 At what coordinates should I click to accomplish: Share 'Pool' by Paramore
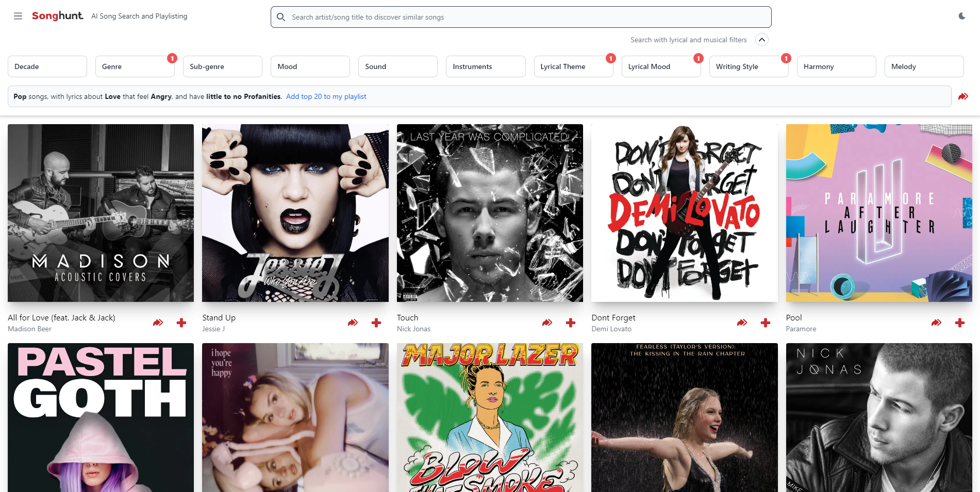[936, 323]
